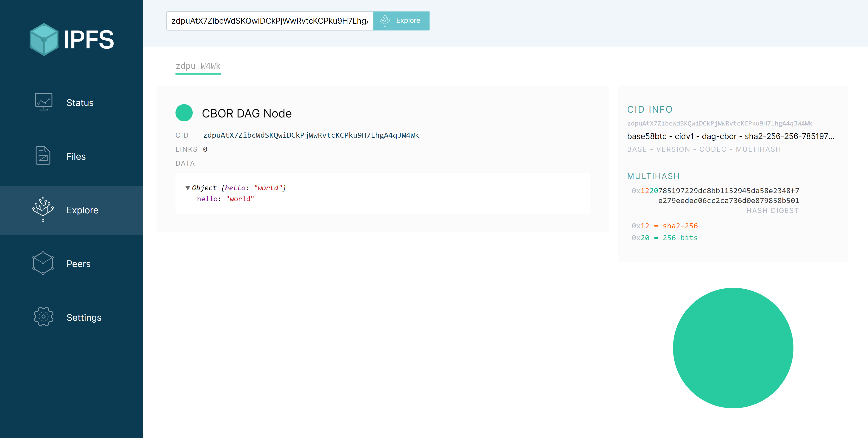Click the Settings navigation entry

point(83,317)
